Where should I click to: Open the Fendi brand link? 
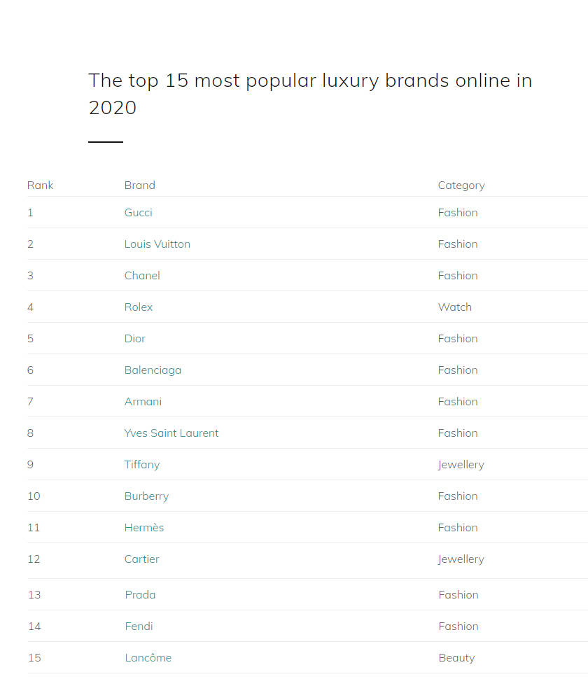139,626
